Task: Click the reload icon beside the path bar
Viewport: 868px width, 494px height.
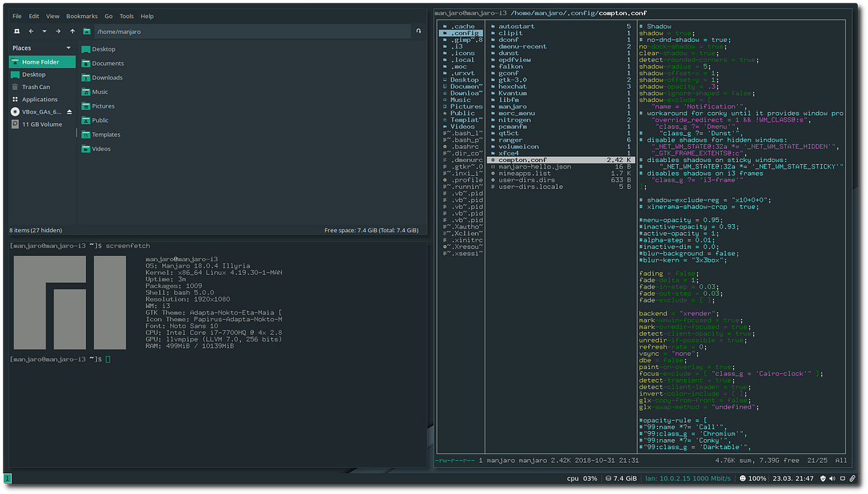Action: [x=419, y=31]
